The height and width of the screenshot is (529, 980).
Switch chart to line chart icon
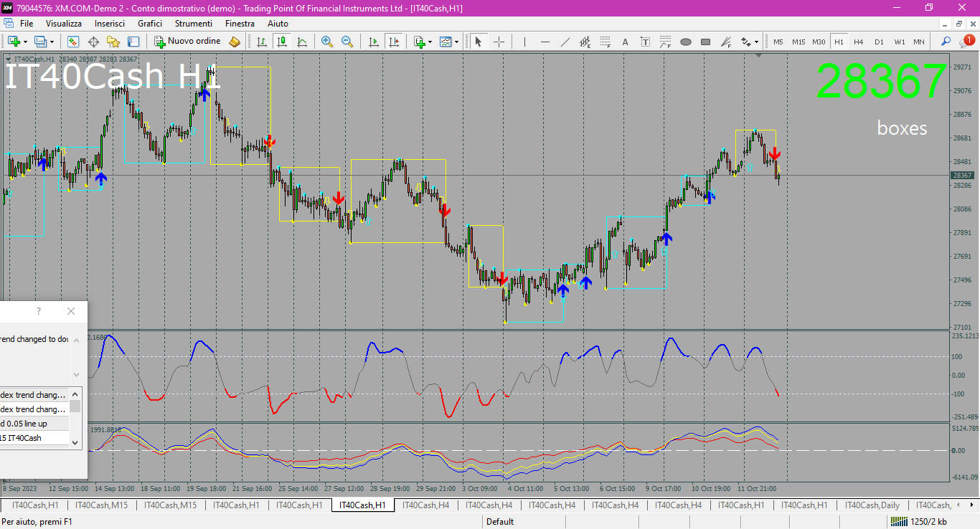tap(302, 42)
